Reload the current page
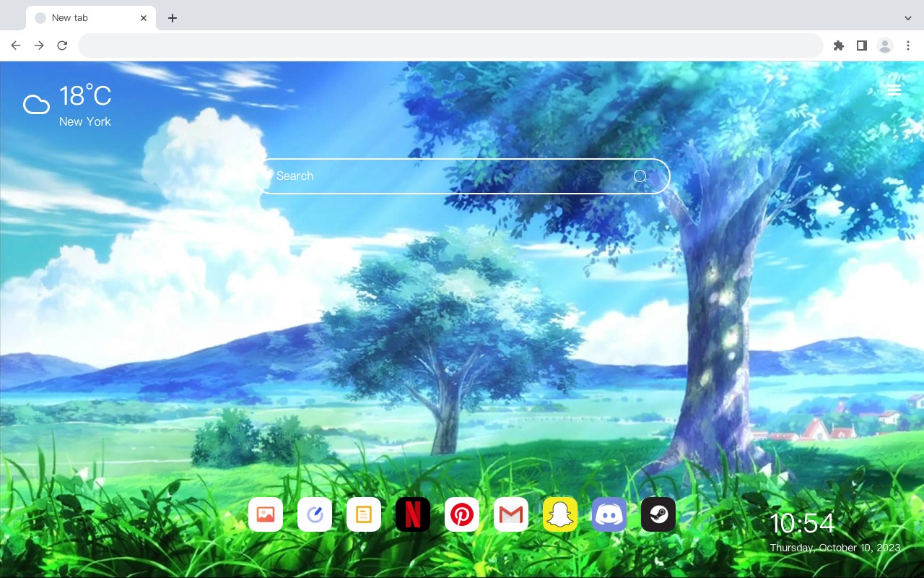 click(x=62, y=46)
